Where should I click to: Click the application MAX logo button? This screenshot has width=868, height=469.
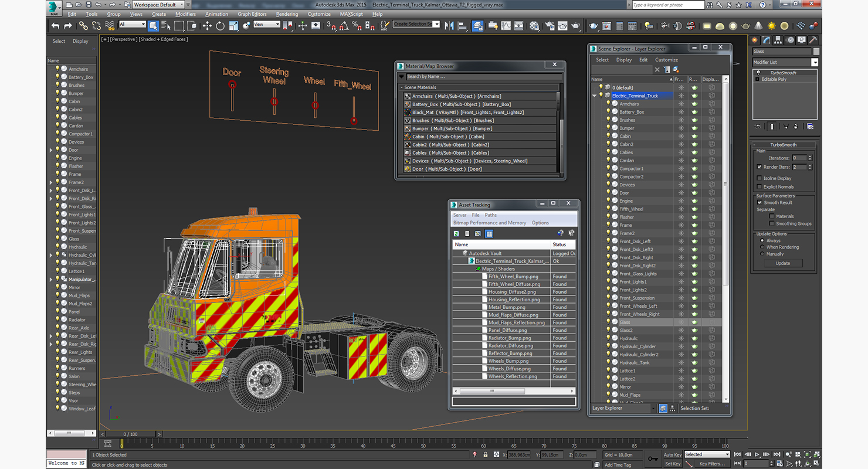(x=54, y=8)
